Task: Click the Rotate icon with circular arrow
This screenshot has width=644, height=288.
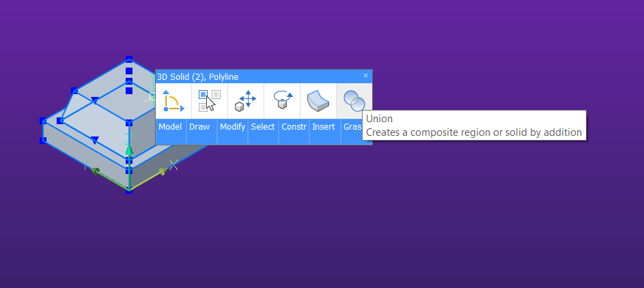Action: click(282, 101)
